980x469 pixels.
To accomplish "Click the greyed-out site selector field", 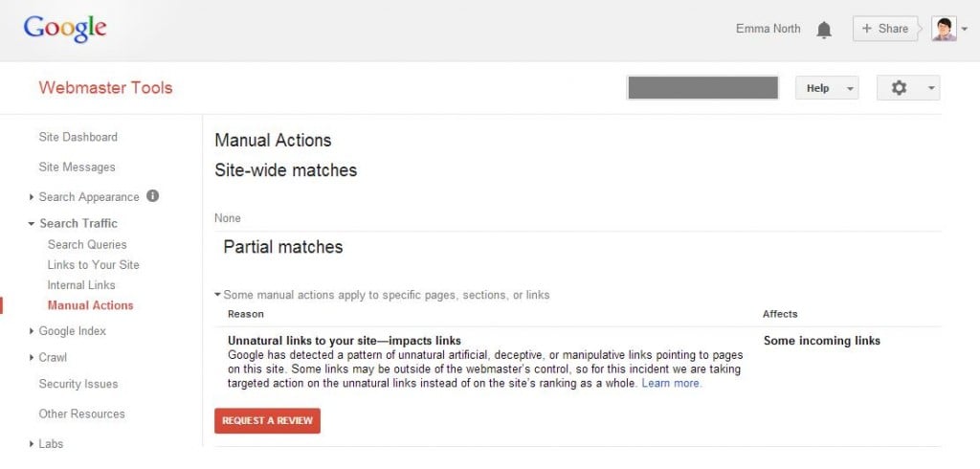I will 703,88.
